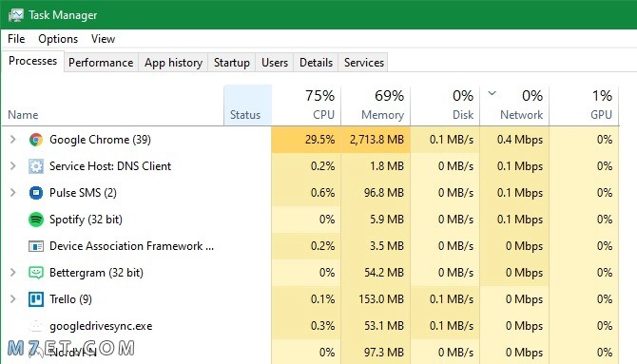
Task: Expand the Bettergram (32 bit) entry
Action: coord(13,273)
